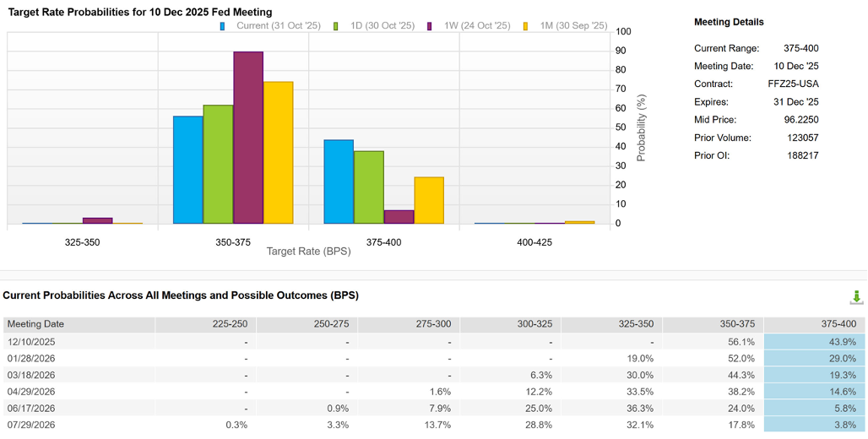Open the 01/28/2026 meeting date row
Image resolution: width=868 pixels, height=439 pixels.
click(x=32, y=359)
